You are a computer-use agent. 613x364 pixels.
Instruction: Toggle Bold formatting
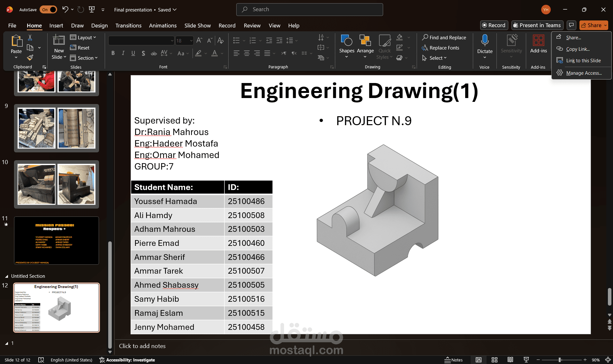[113, 53]
